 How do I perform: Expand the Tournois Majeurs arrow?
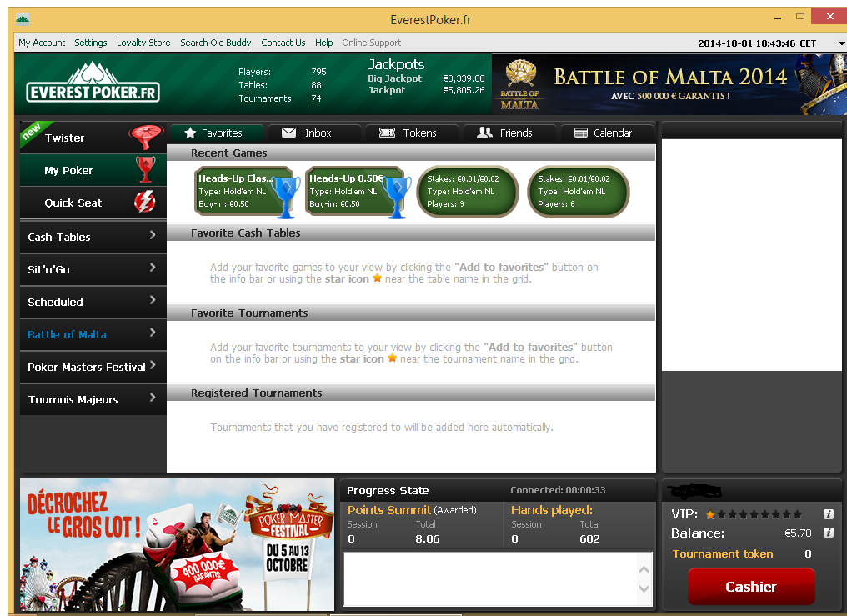coord(153,398)
